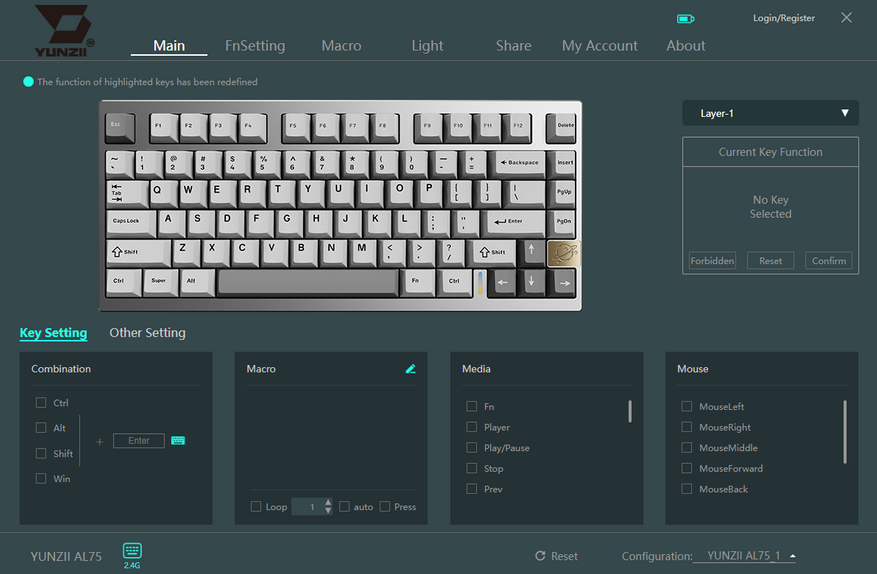Click Login/Register link
Viewport: 877px width, 574px height.
(x=784, y=18)
